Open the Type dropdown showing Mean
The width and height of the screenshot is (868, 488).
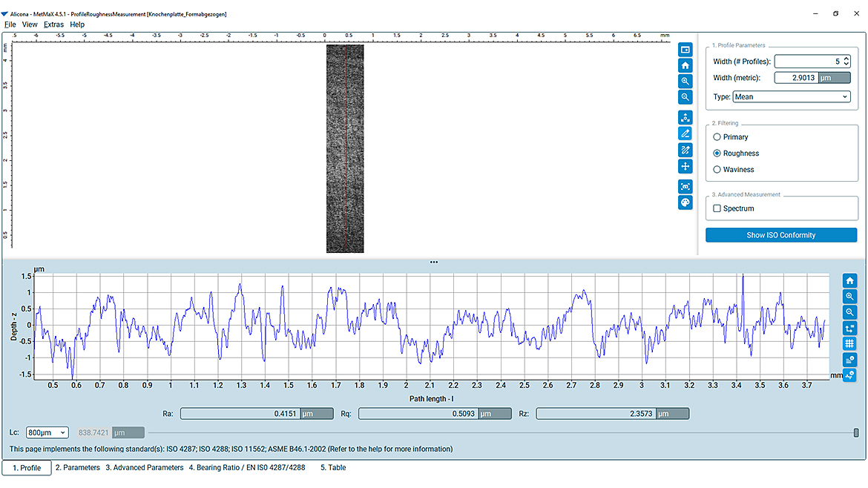[792, 97]
